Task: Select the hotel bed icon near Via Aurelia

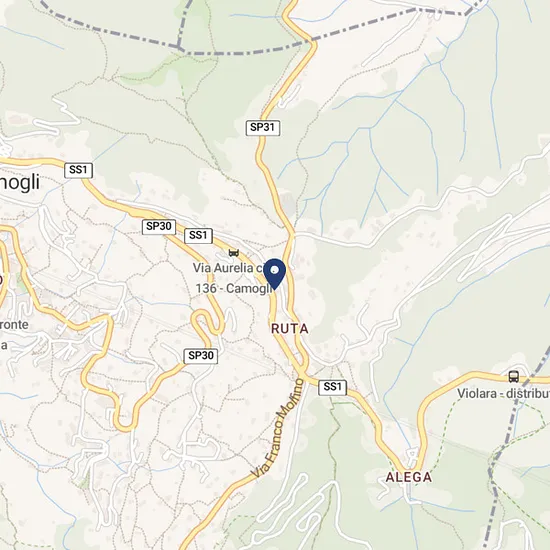Action: click(234, 252)
